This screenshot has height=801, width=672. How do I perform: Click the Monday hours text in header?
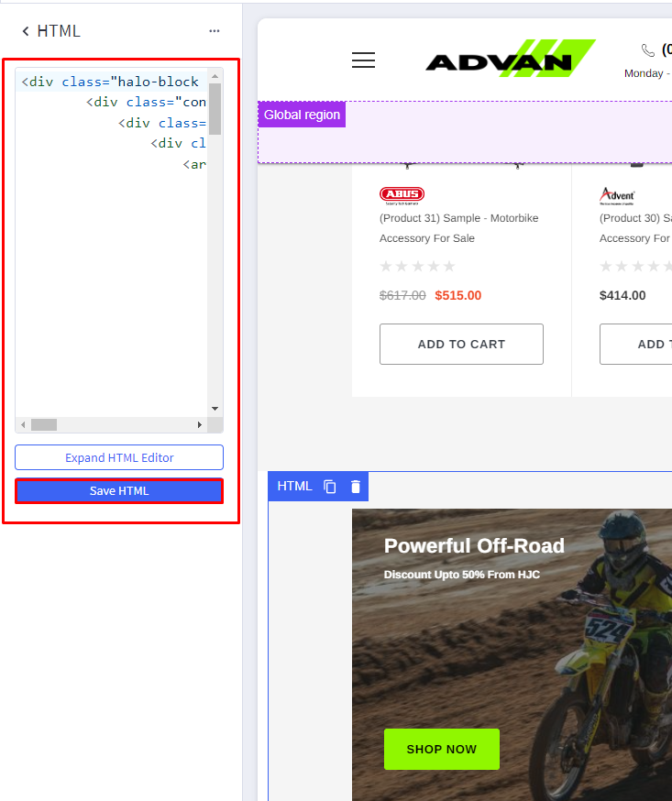pos(647,73)
